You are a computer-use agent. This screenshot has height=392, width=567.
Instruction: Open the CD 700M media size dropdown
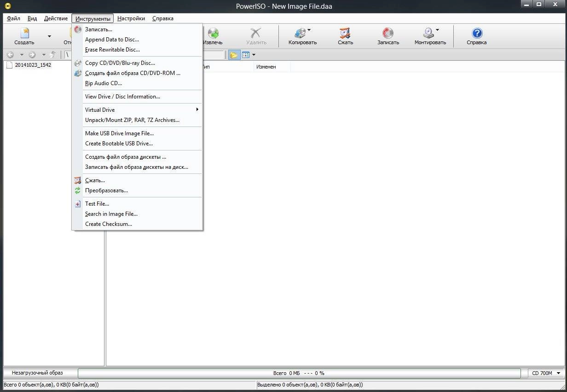[x=546, y=373]
